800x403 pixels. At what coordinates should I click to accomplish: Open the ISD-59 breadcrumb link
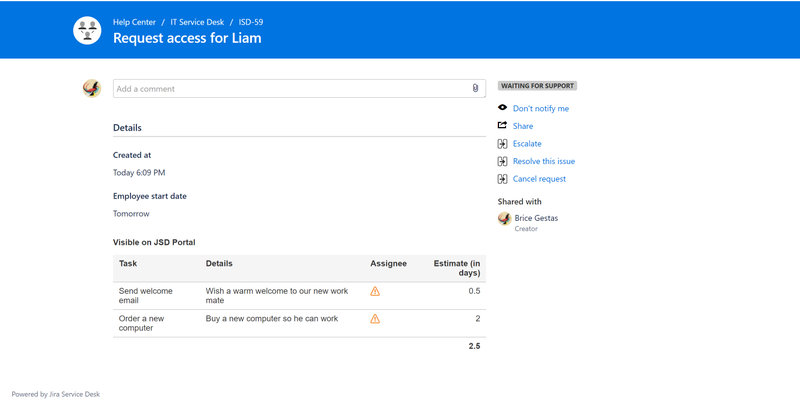(x=251, y=21)
